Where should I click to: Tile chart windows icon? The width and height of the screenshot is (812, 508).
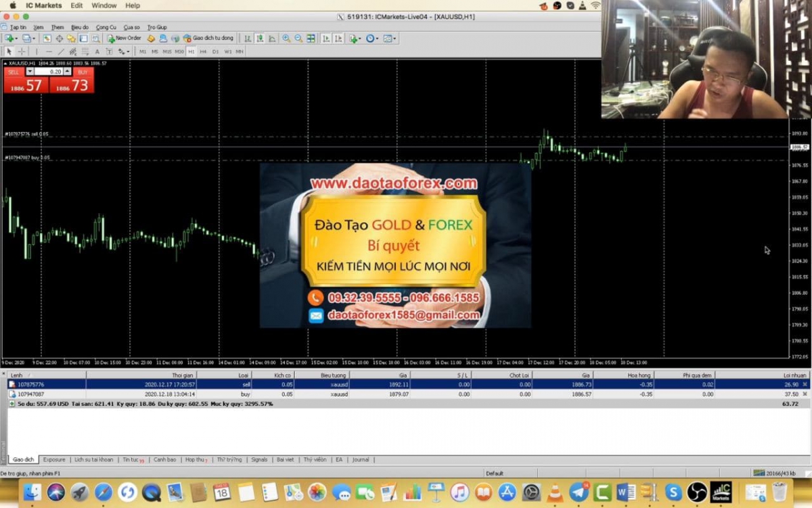coord(311,38)
